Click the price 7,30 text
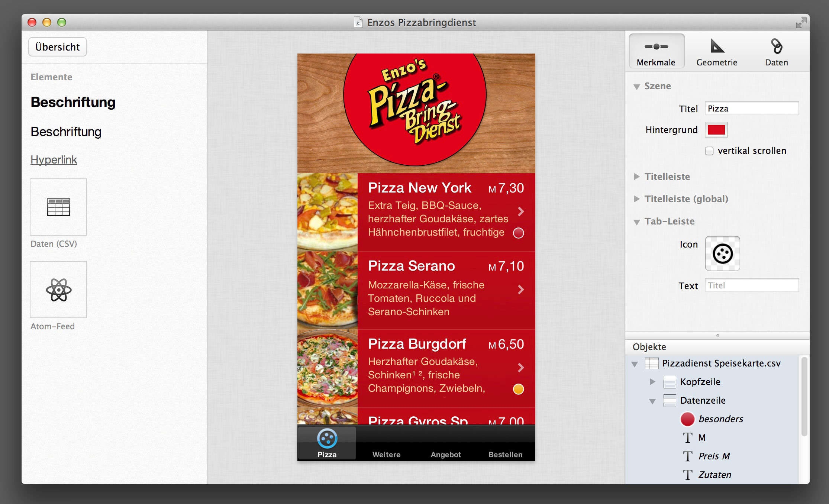This screenshot has width=829, height=504. click(x=511, y=188)
